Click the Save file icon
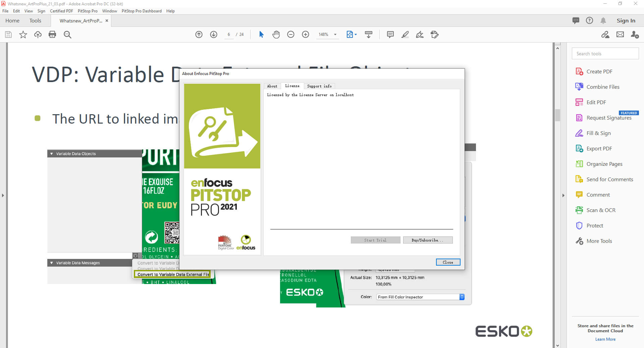This screenshot has width=644, height=348. point(8,34)
